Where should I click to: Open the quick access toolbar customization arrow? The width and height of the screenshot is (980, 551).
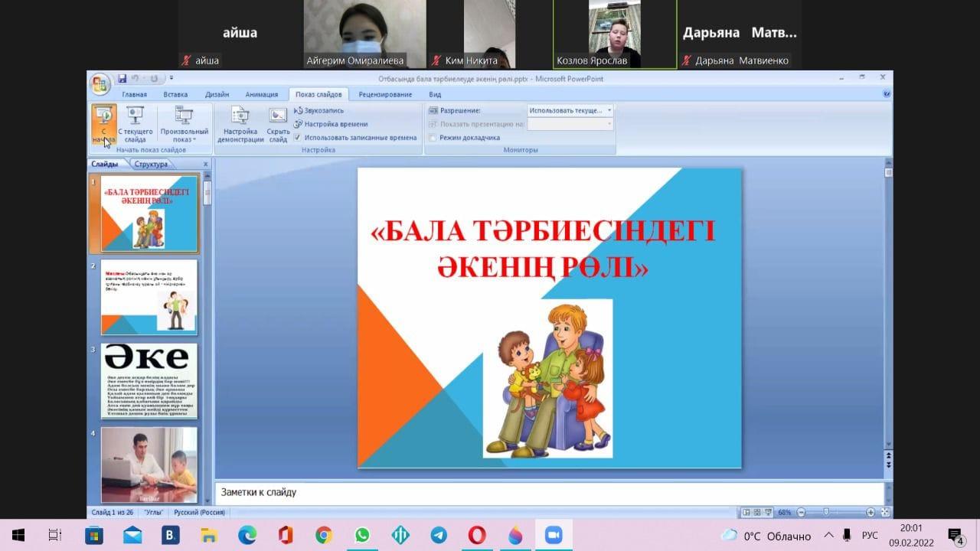pyautogui.click(x=171, y=78)
